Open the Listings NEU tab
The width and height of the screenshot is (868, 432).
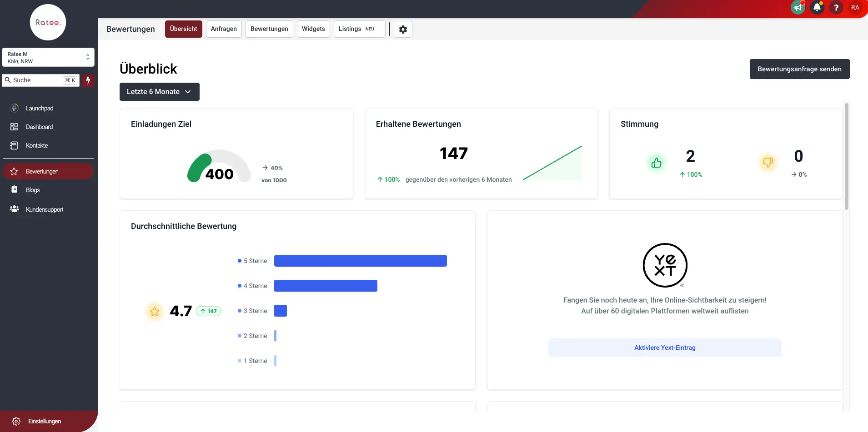point(359,29)
